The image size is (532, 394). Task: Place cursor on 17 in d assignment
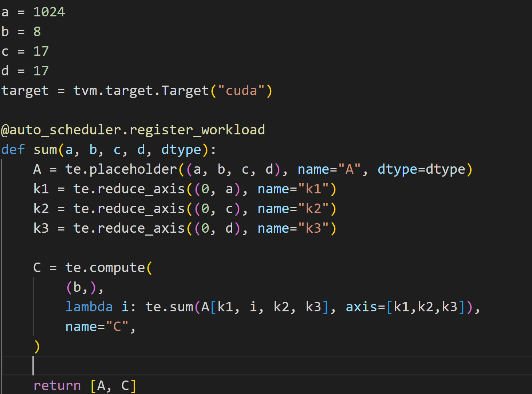click(41, 71)
